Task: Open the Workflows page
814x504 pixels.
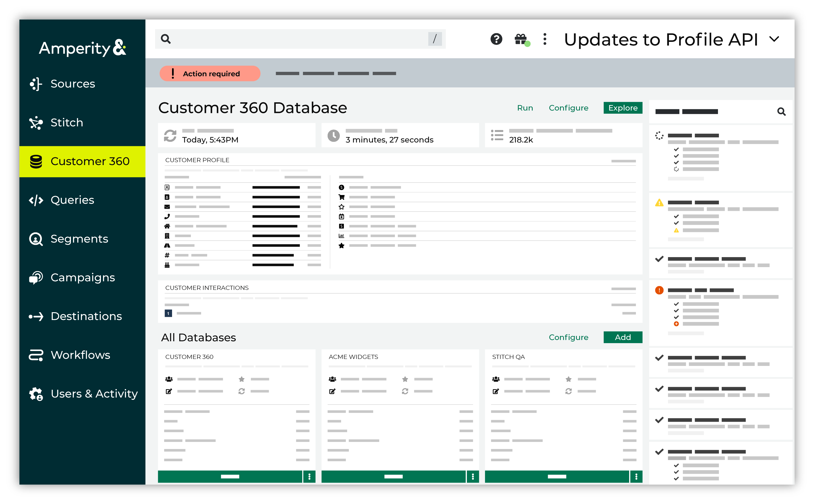Action: pos(82,355)
